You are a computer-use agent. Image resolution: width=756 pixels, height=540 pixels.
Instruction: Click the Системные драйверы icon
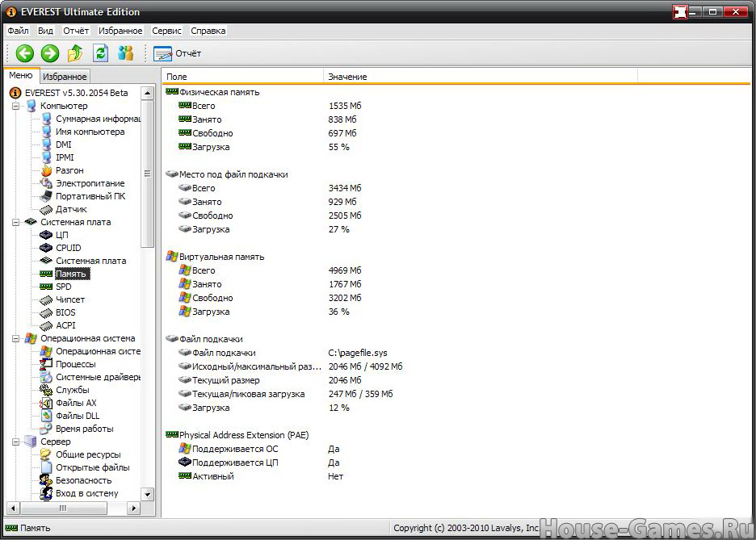point(46,377)
